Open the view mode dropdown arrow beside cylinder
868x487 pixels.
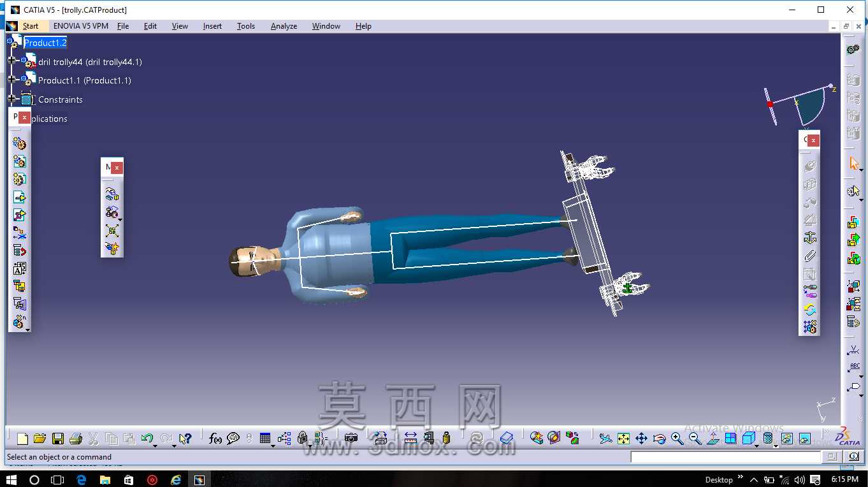pos(776,445)
